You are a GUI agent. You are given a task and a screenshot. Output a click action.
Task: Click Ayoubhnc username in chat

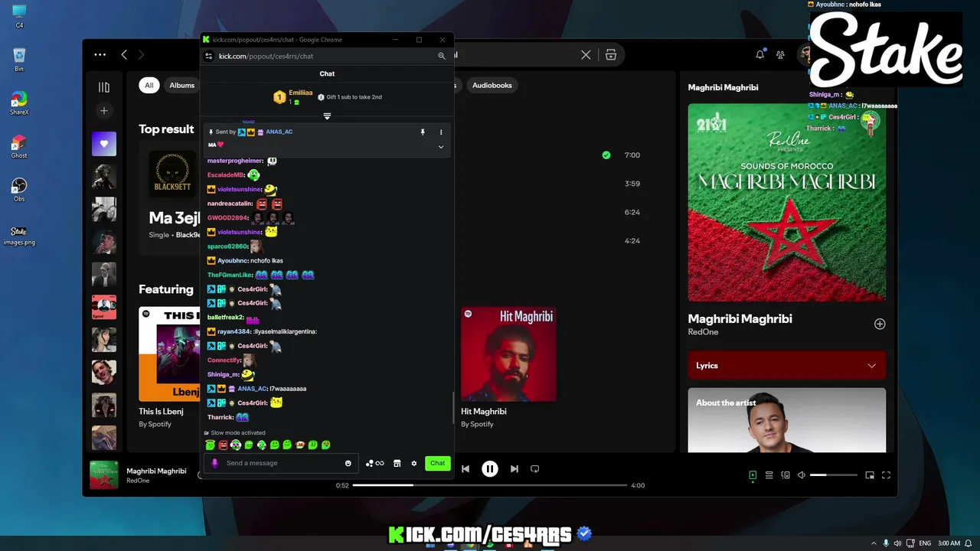click(x=233, y=260)
